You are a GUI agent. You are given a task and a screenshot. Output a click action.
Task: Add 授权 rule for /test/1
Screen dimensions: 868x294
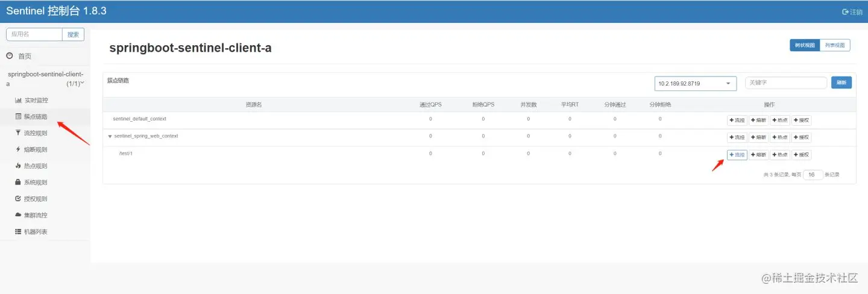[802, 155]
